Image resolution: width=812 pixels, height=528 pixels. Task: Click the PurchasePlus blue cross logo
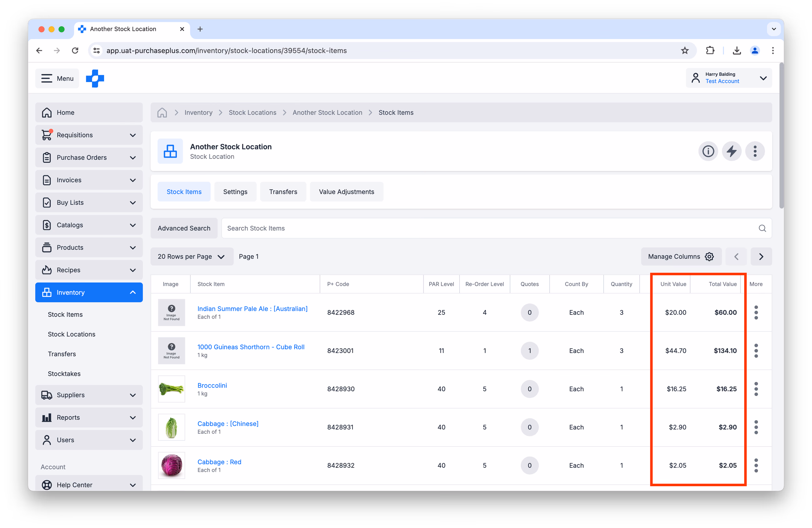coord(95,78)
